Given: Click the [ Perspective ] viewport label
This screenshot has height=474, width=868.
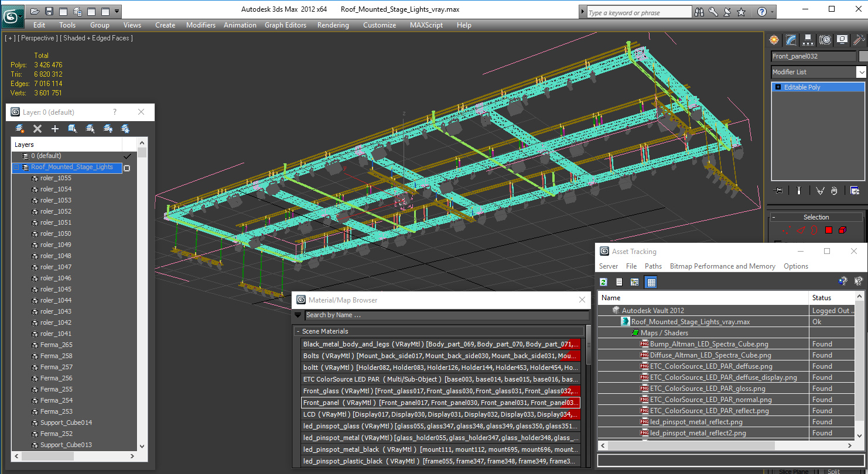Looking at the screenshot, I should [x=37, y=38].
